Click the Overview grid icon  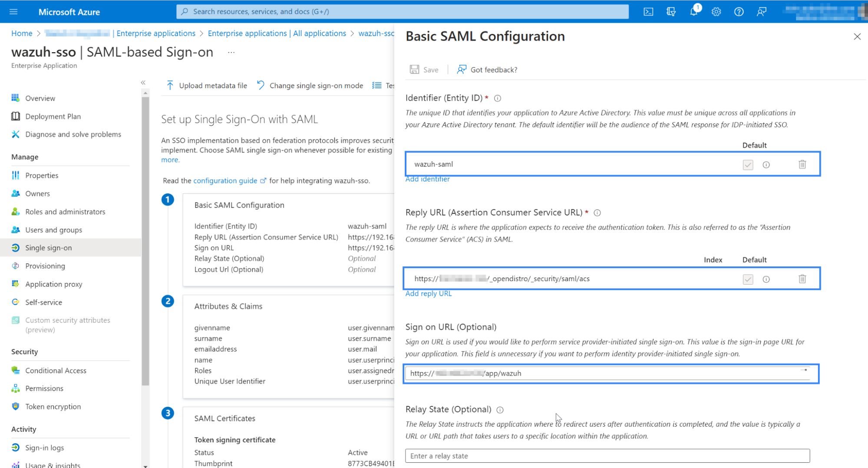(16, 98)
